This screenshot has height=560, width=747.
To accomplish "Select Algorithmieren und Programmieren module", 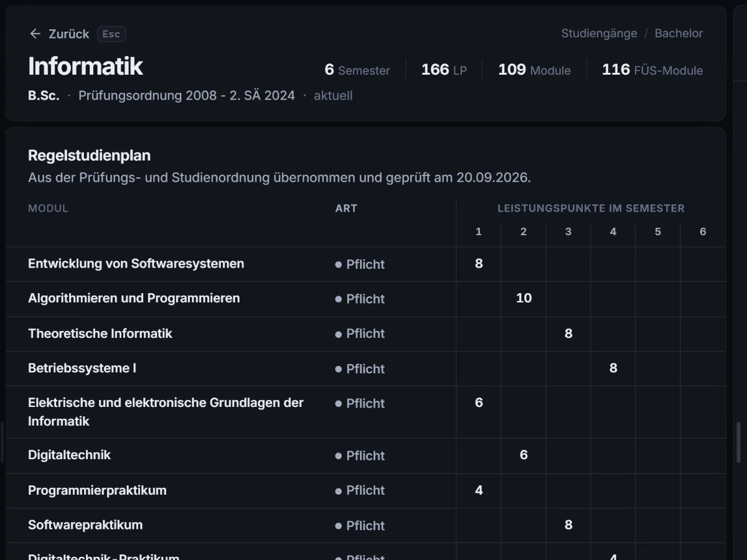I will tap(134, 299).
